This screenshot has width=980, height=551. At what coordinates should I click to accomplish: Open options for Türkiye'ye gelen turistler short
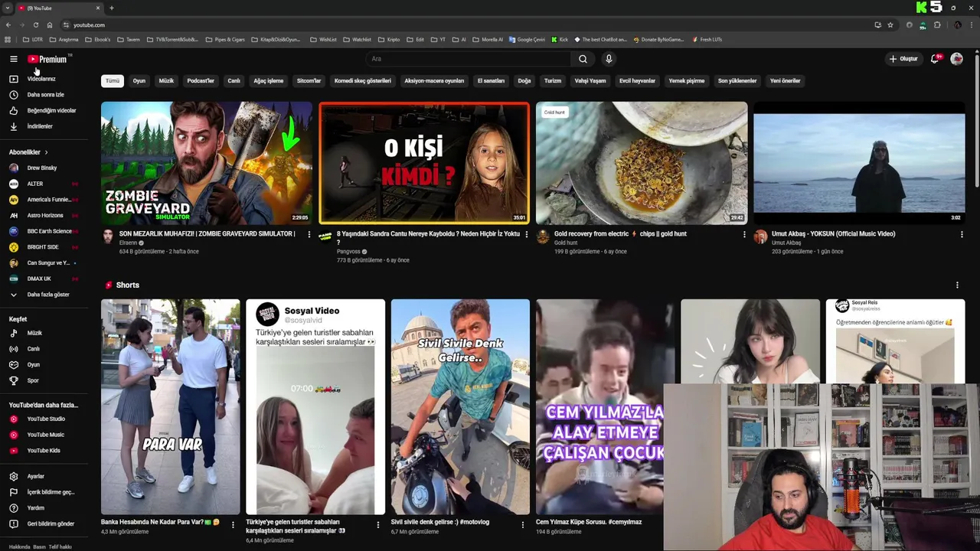coord(377,525)
